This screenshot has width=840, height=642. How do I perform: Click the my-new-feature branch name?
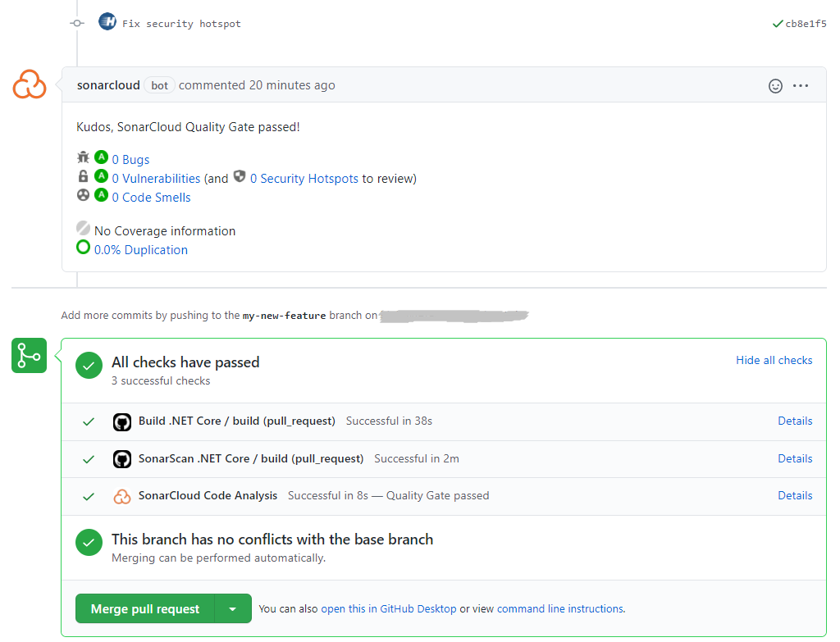[x=284, y=316]
